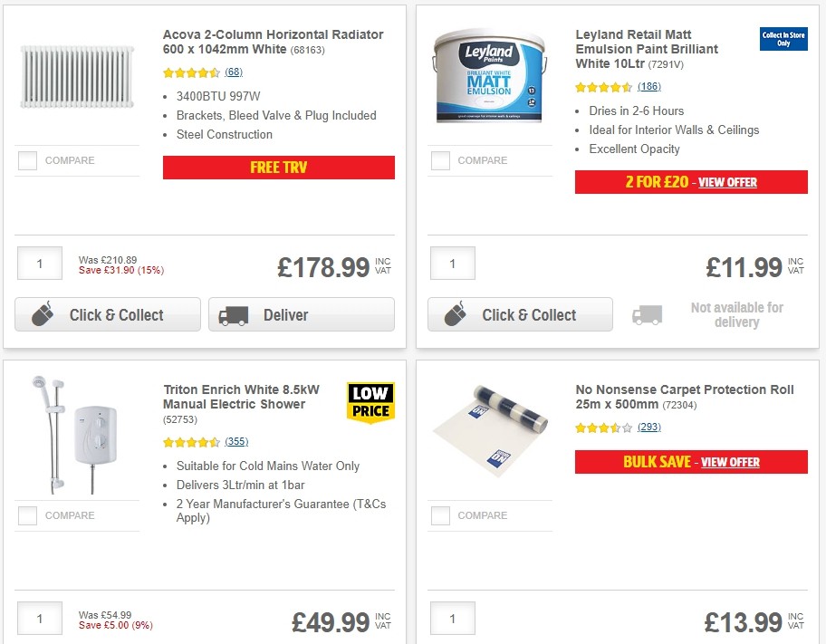This screenshot has height=644, width=826.
Task: Select the mouse icon on radiator's Click & Collect
Action: (41, 314)
